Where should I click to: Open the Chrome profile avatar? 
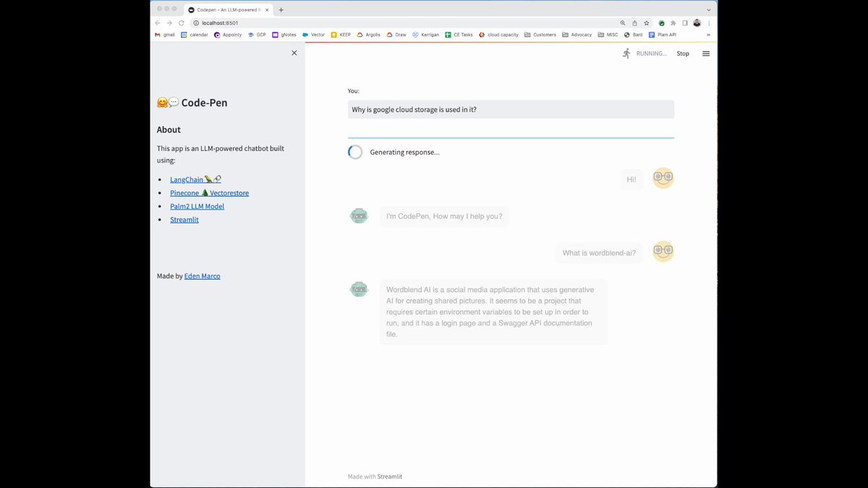[x=697, y=22]
